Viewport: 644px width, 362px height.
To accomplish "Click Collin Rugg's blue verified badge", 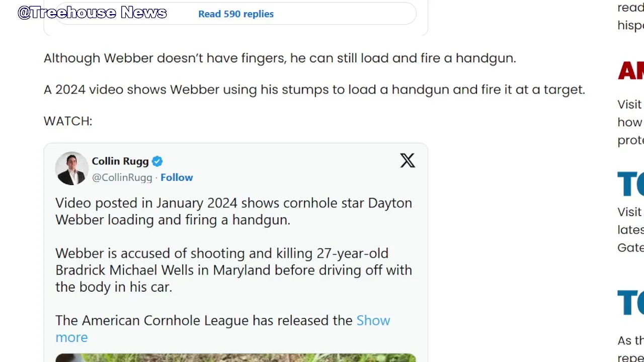I will (157, 161).
